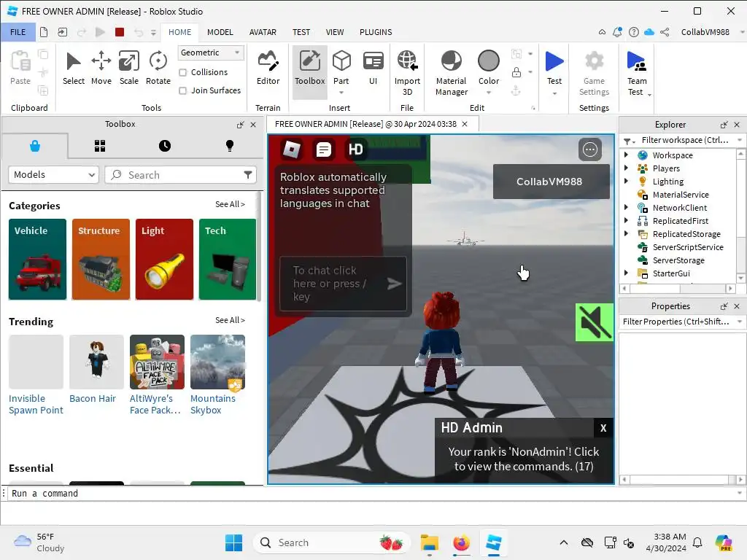Click the new file icon
Screen dimensions: 747x560
pyautogui.click(x=44, y=32)
